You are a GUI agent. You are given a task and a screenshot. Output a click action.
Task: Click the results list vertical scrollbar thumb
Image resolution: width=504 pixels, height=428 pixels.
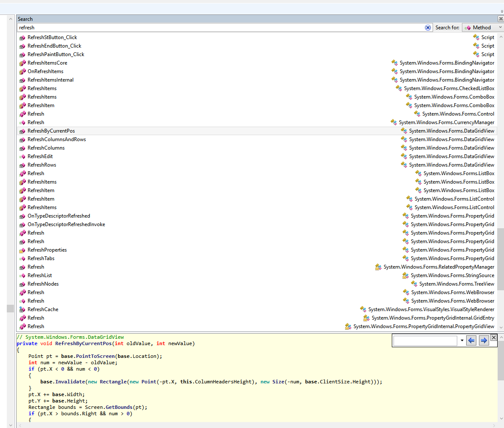tap(501, 259)
